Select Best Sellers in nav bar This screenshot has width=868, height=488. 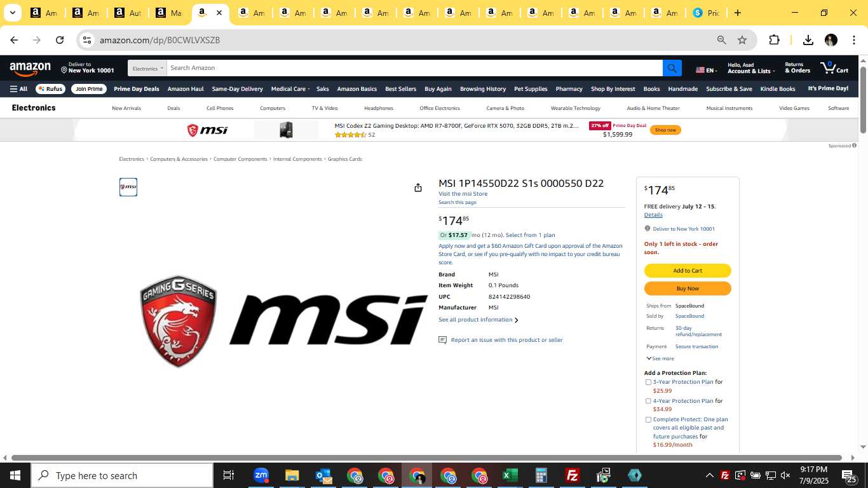pos(400,89)
